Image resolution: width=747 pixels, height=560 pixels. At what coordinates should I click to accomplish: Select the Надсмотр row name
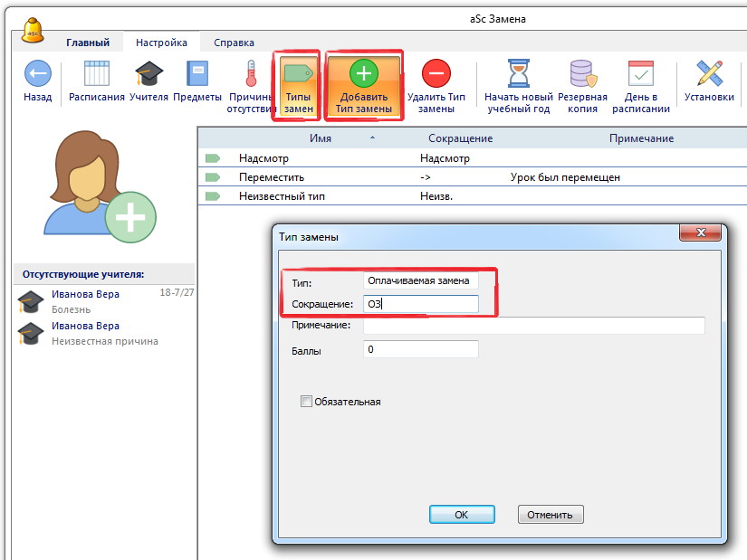(263, 158)
